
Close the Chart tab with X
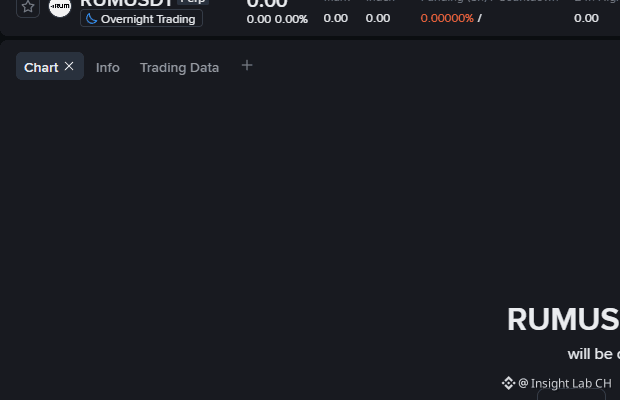[69, 66]
